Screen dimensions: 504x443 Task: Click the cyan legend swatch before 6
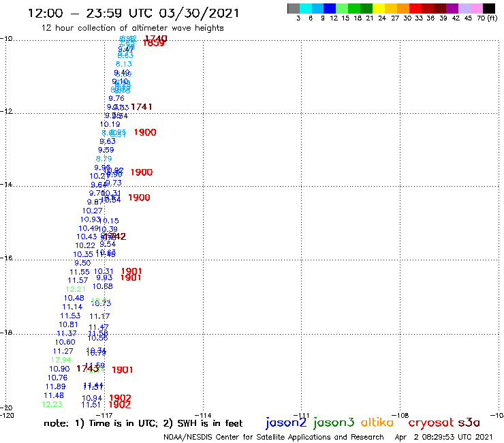305,9
